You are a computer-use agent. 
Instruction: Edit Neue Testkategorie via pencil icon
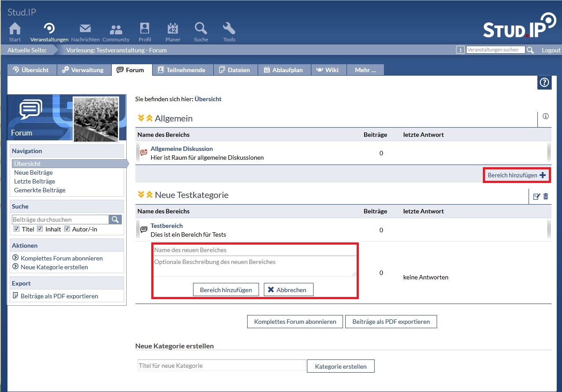click(536, 197)
